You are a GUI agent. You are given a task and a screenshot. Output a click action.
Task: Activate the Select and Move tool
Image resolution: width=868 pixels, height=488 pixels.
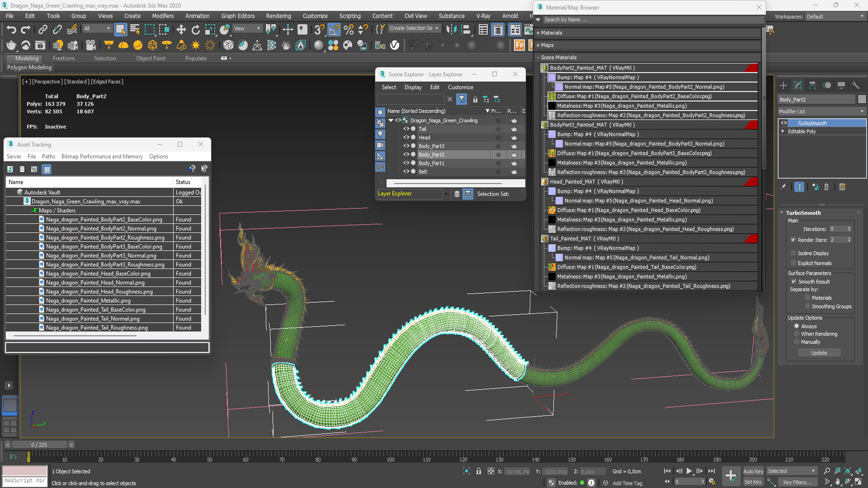pyautogui.click(x=181, y=30)
